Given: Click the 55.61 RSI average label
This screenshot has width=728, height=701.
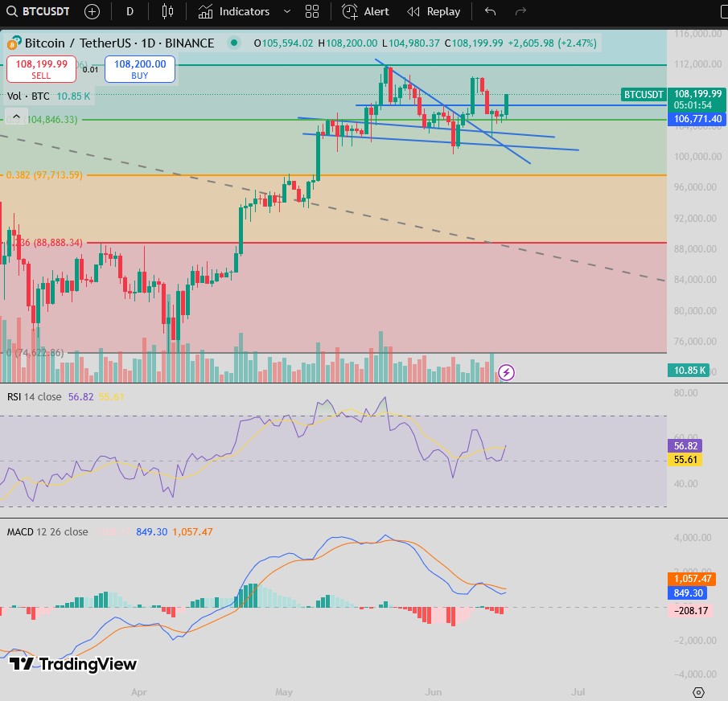Looking at the screenshot, I should tap(685, 460).
